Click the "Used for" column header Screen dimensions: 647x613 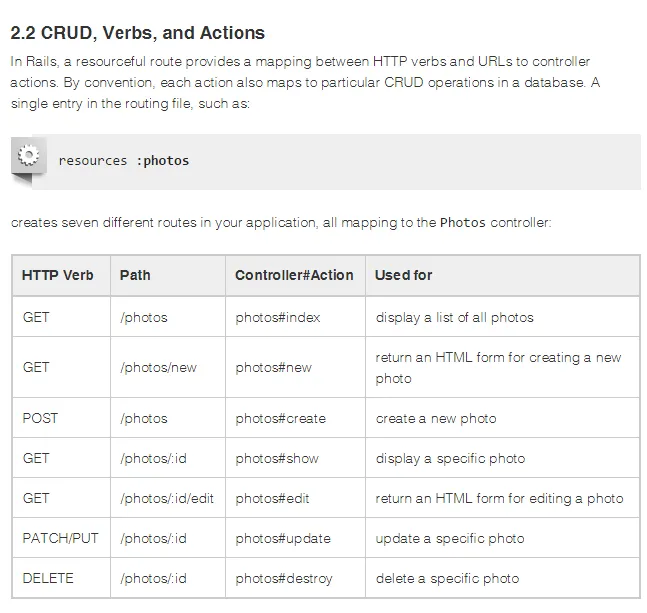403,275
